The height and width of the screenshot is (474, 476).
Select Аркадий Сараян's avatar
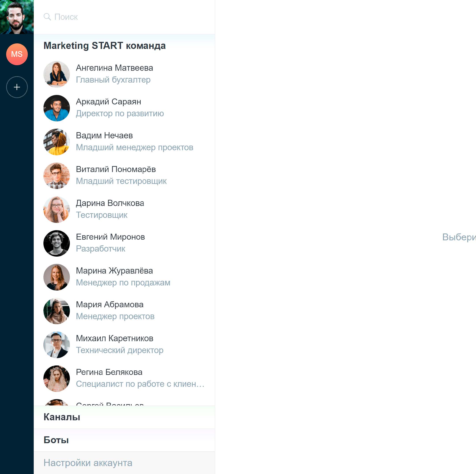57,108
